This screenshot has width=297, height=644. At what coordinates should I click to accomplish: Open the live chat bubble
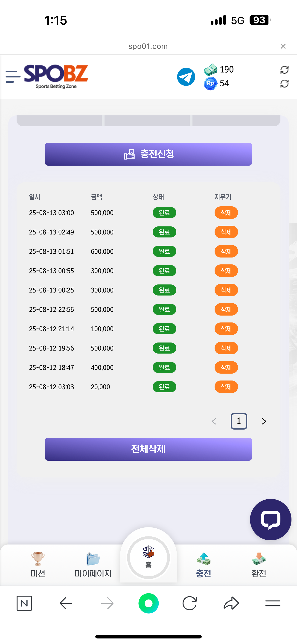[271, 519]
